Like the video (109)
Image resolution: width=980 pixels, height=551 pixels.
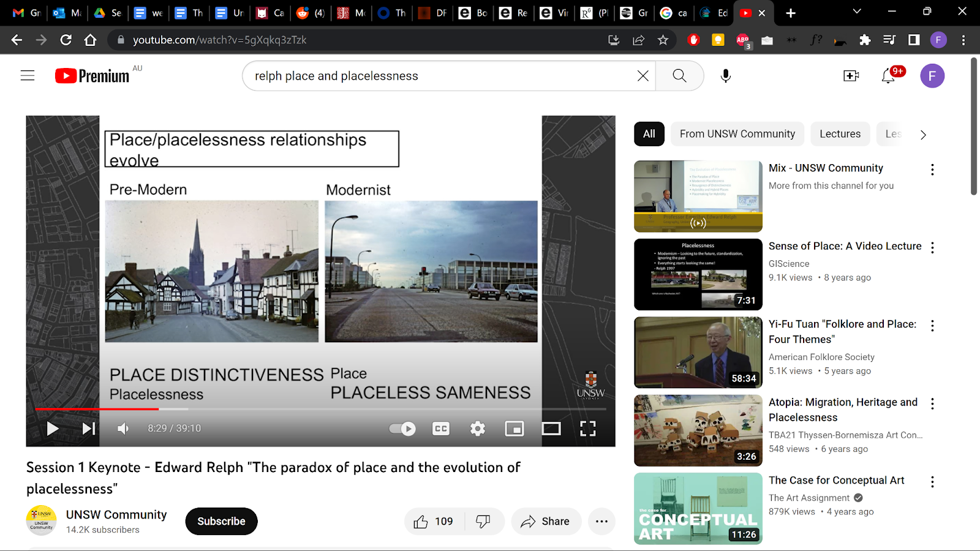tap(434, 521)
